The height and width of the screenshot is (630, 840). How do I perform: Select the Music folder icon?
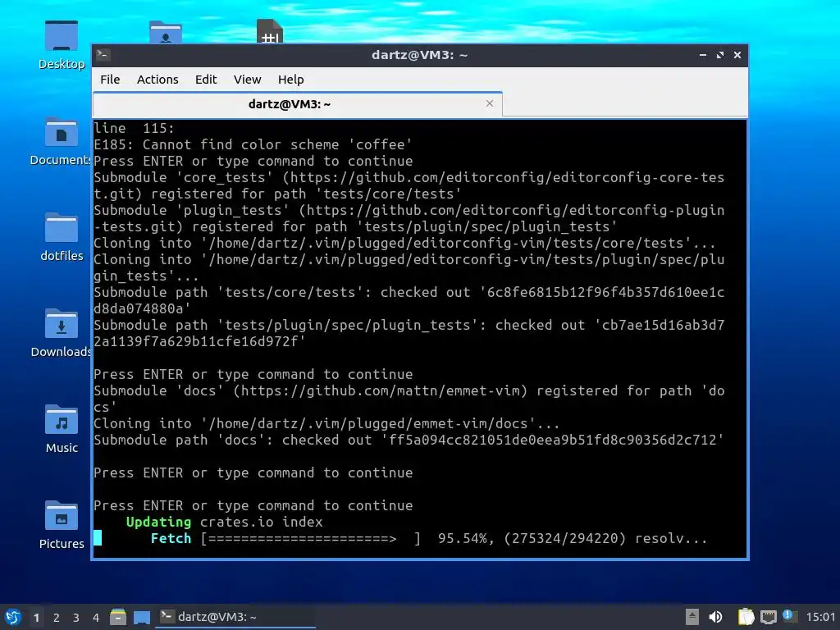coord(62,429)
